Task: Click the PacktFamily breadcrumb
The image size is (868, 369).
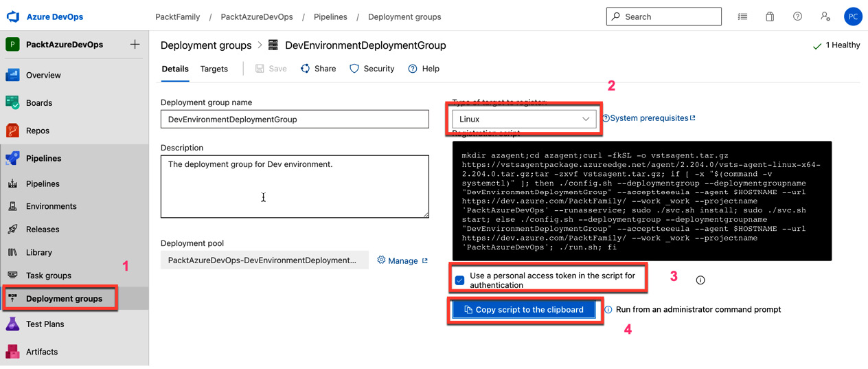Action: point(178,16)
